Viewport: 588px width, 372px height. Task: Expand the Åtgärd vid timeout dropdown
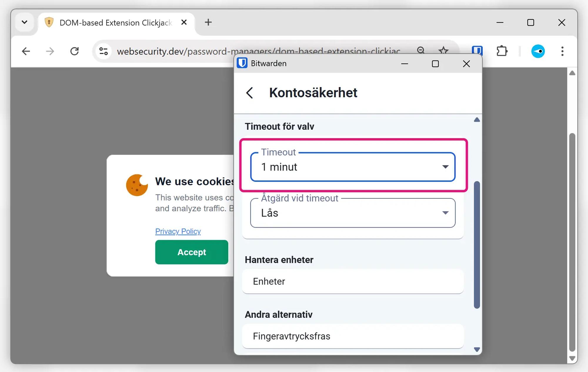pyautogui.click(x=353, y=213)
